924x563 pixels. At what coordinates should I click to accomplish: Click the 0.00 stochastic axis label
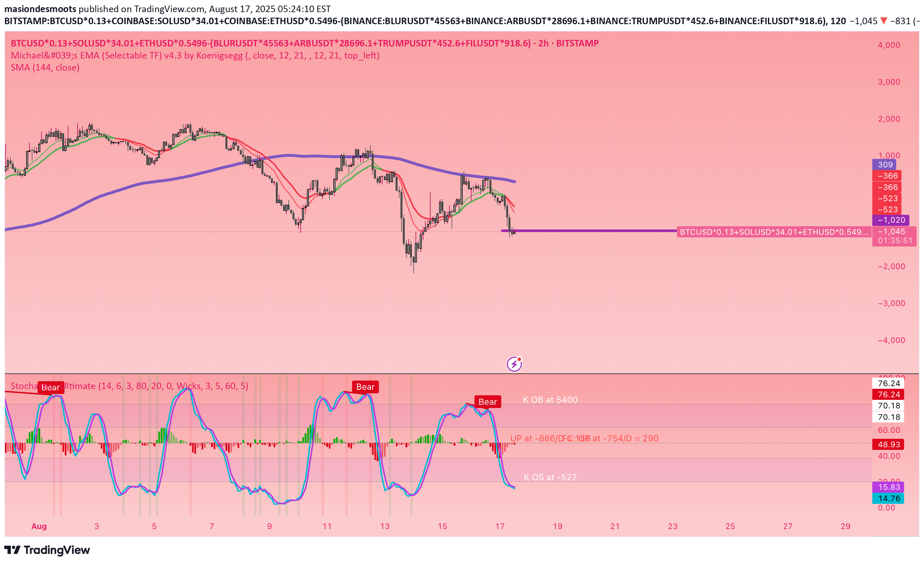[886, 507]
